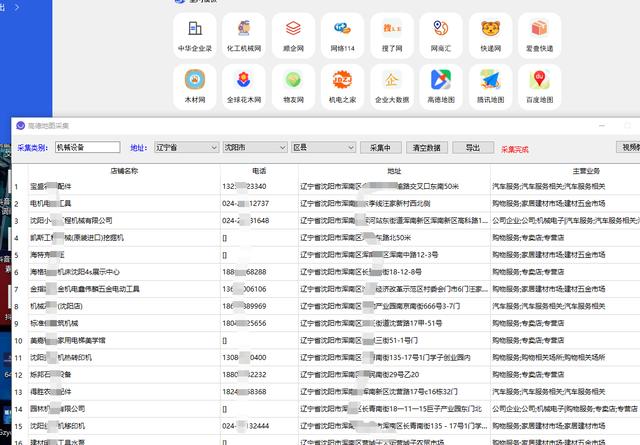Select row number 5 in the table
Viewport: 640px width, 445px height.
(x=16, y=255)
